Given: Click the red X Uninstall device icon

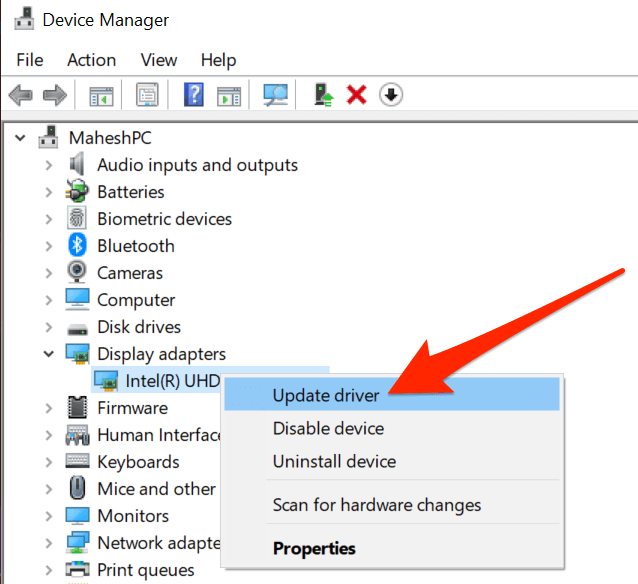Looking at the screenshot, I should [356, 95].
